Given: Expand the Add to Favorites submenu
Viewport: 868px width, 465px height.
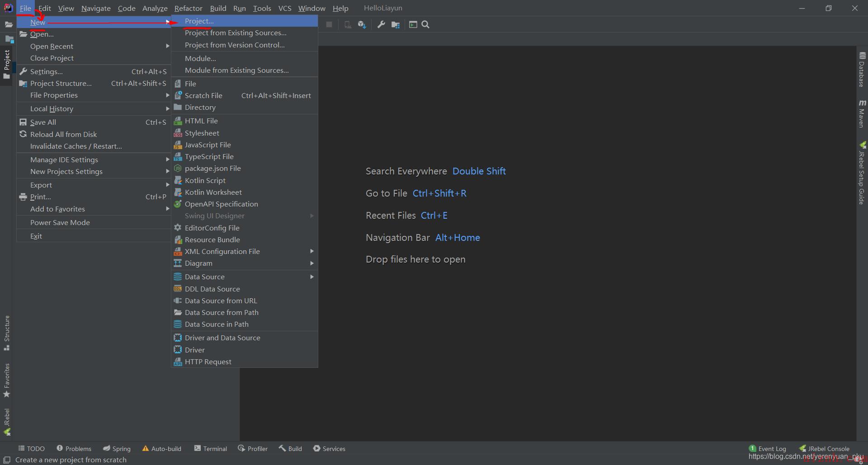Looking at the screenshot, I should point(94,209).
